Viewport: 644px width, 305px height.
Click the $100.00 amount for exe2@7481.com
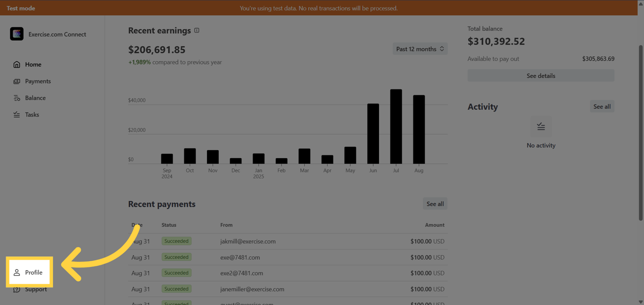coord(427,273)
